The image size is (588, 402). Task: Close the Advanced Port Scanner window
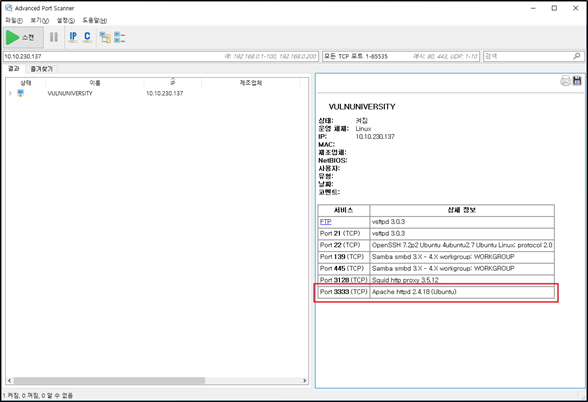pos(576,8)
